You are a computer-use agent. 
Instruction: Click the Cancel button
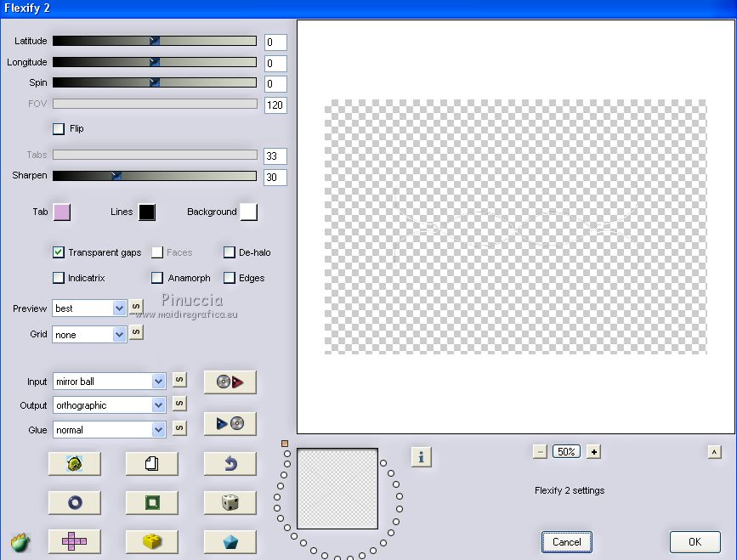566,542
